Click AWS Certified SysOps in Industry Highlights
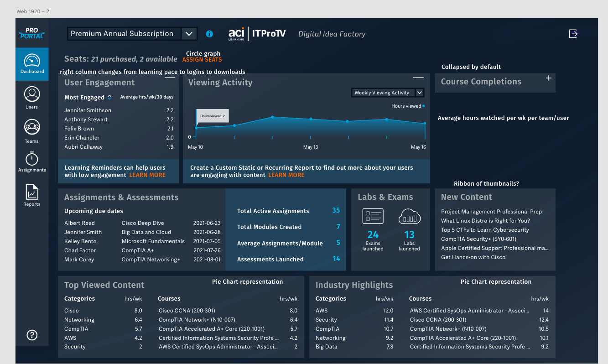Screen dimensions: 608x364 [x=470, y=311]
